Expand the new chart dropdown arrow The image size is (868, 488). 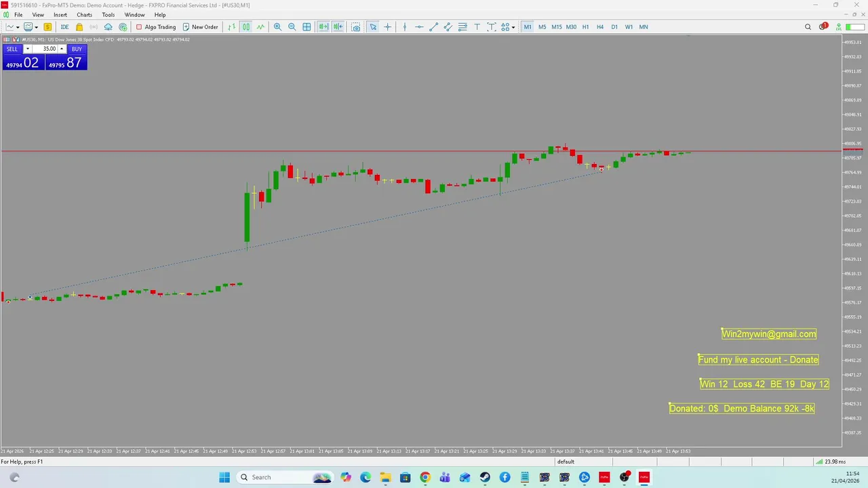[17, 27]
